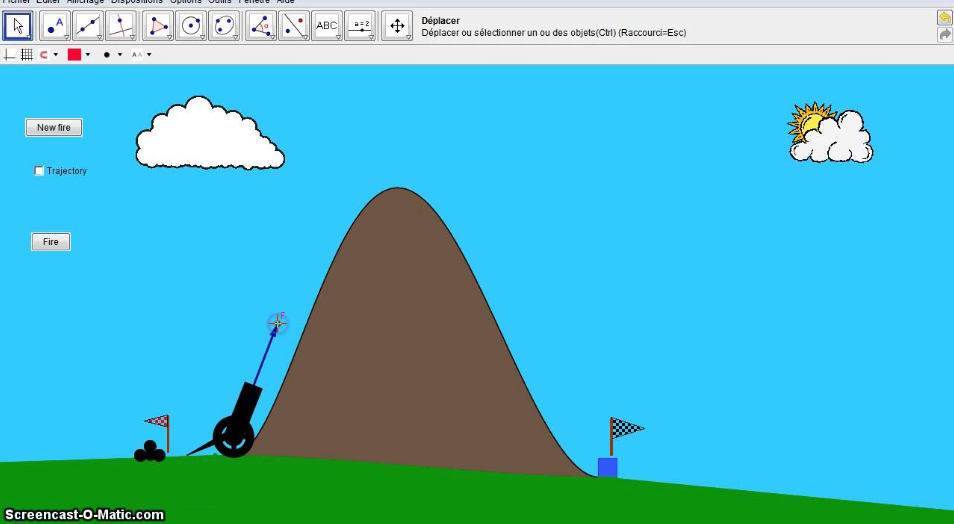Select the Move arrow tool

pos(18,26)
